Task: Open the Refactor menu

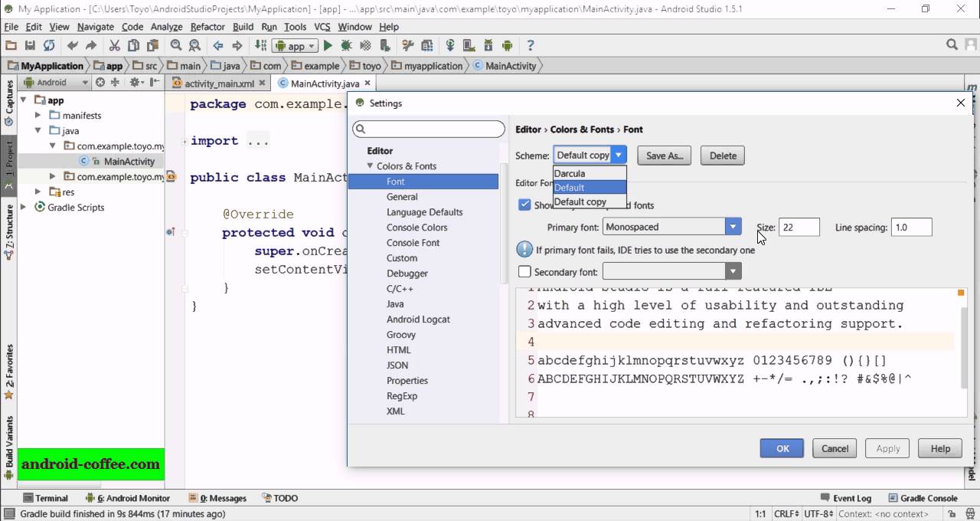Action: tap(207, 27)
